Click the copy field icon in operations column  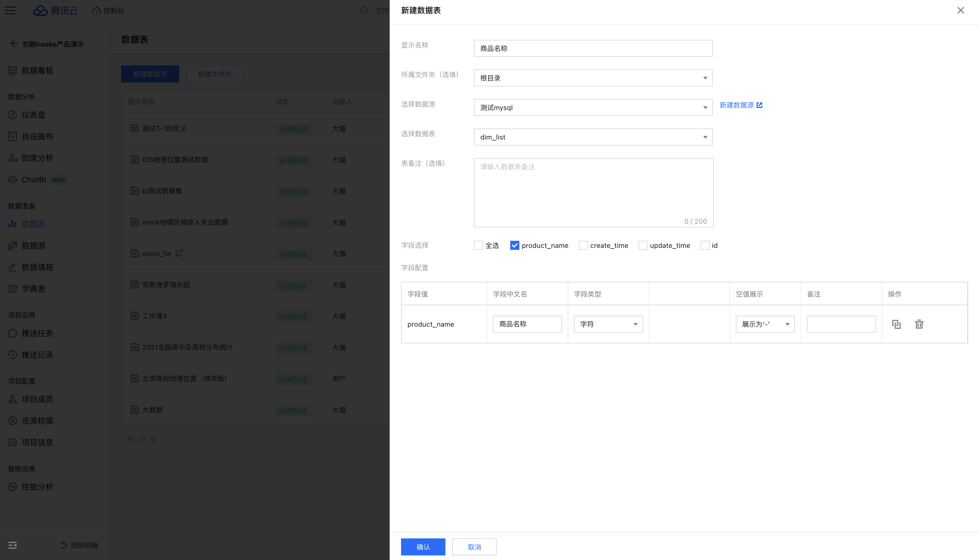[x=896, y=324]
